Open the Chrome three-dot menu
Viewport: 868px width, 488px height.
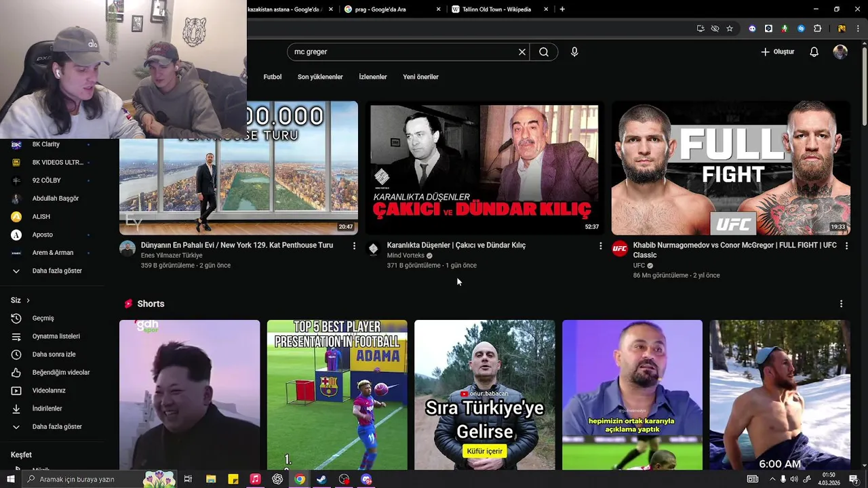[x=858, y=28]
